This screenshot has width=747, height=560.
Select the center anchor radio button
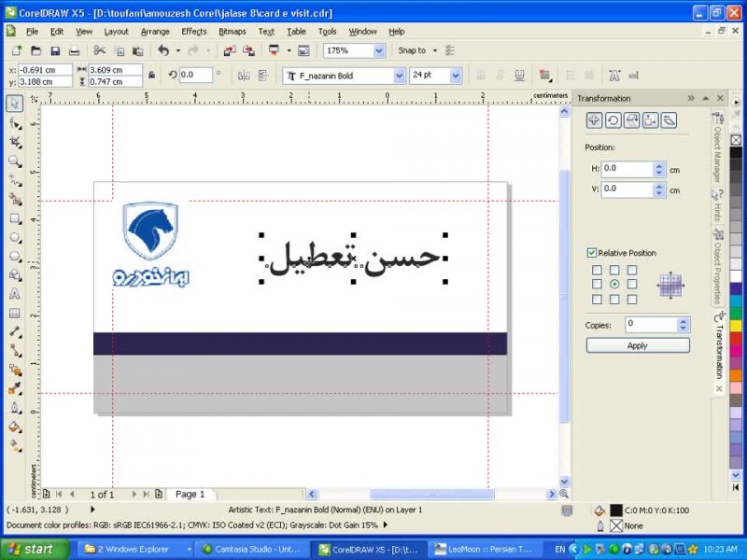pos(613,284)
